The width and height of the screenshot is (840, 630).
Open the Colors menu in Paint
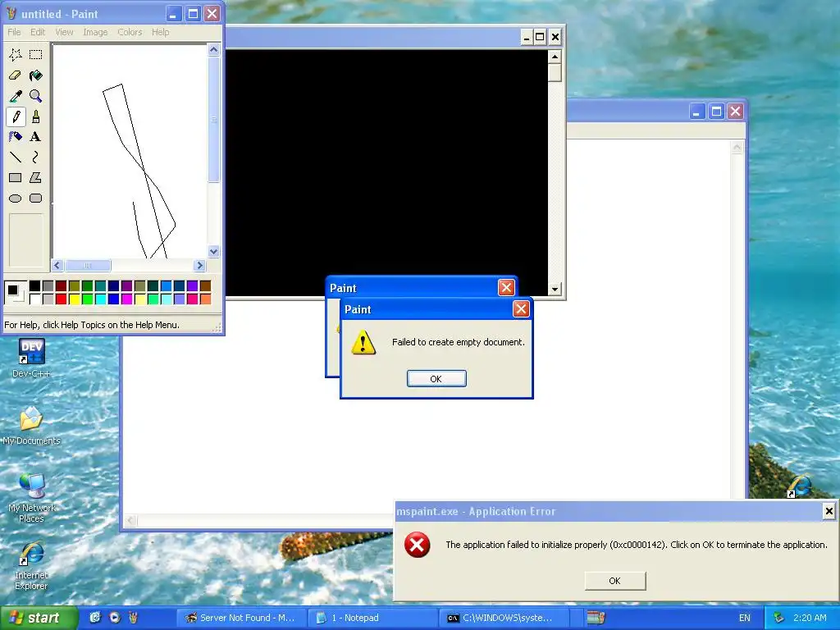click(130, 32)
